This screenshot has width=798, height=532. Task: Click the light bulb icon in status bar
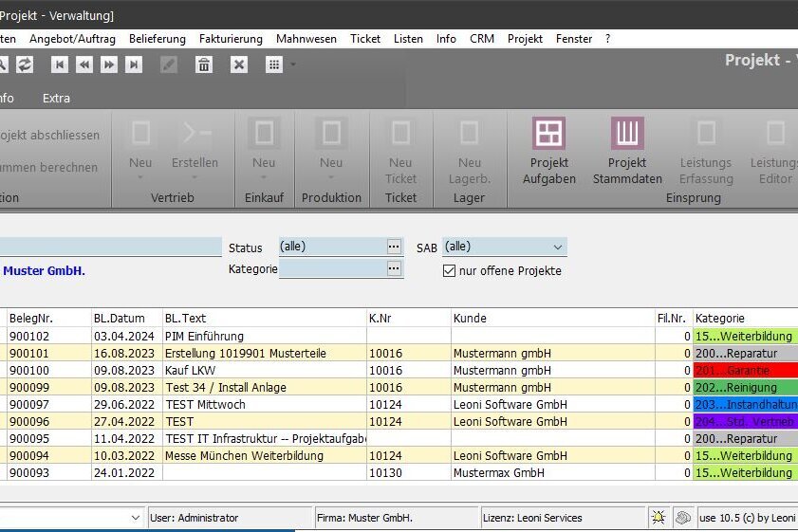[658, 518]
